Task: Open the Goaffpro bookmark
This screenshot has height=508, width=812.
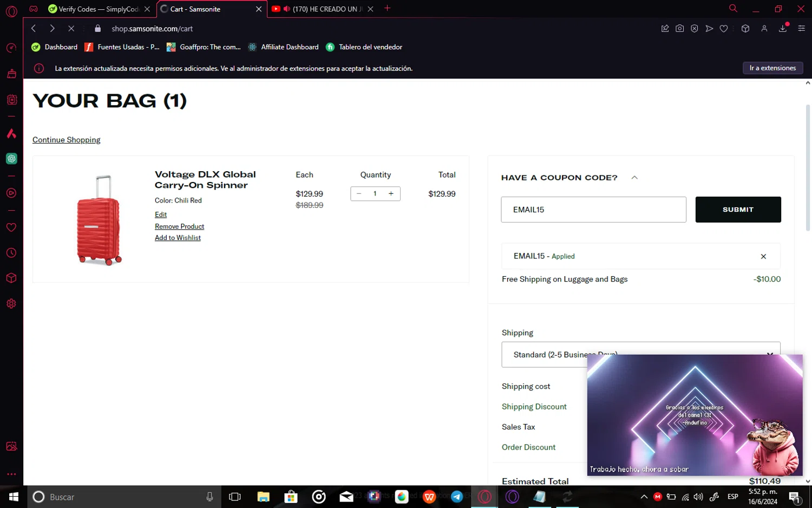Action: click(x=204, y=47)
